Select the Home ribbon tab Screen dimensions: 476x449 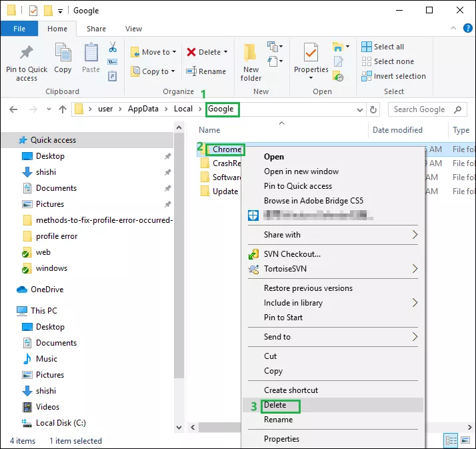[57, 29]
